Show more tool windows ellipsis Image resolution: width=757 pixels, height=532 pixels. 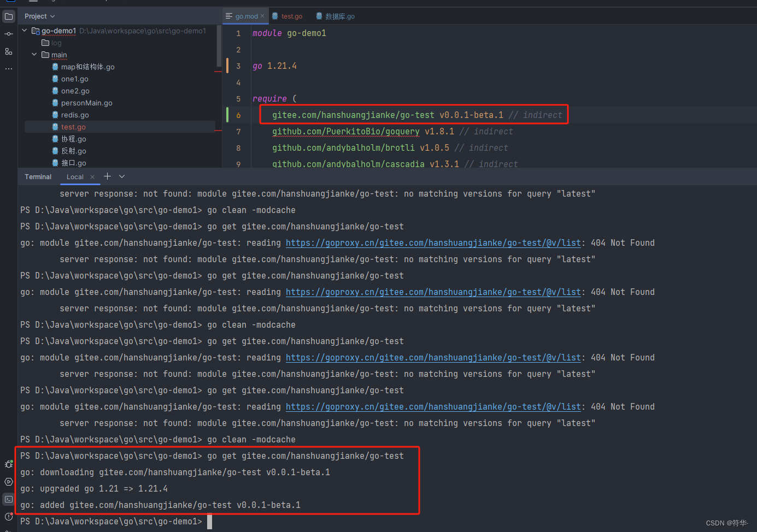click(9, 69)
